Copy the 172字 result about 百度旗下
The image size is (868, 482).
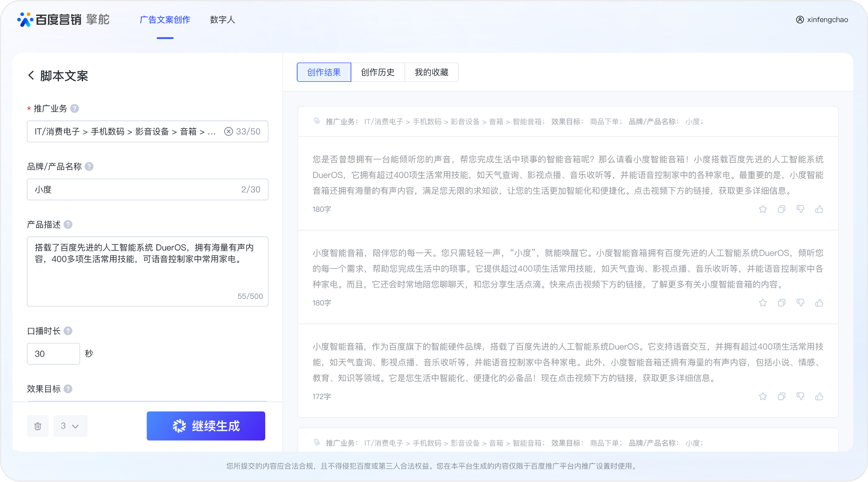pyautogui.click(x=781, y=397)
